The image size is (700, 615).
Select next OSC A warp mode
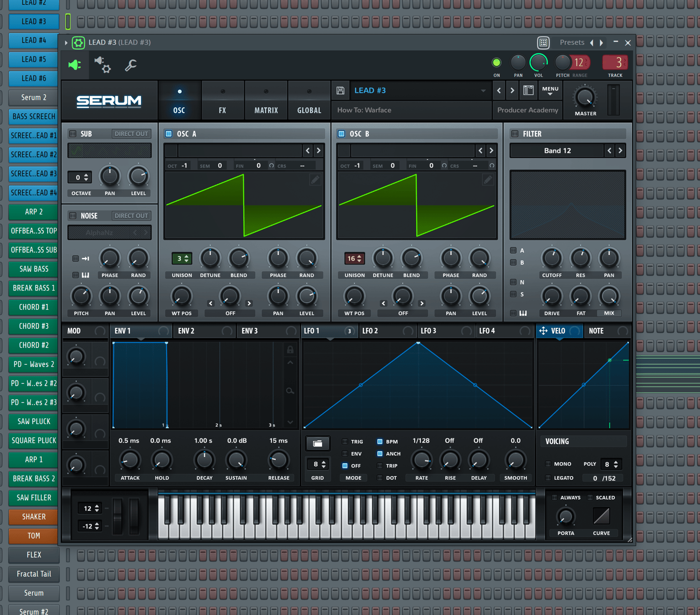tap(249, 304)
